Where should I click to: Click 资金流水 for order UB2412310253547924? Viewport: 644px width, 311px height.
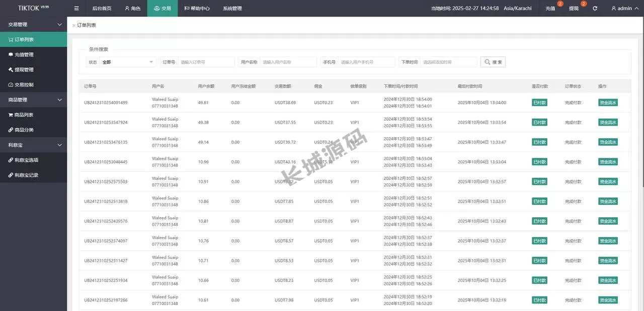[x=608, y=122]
